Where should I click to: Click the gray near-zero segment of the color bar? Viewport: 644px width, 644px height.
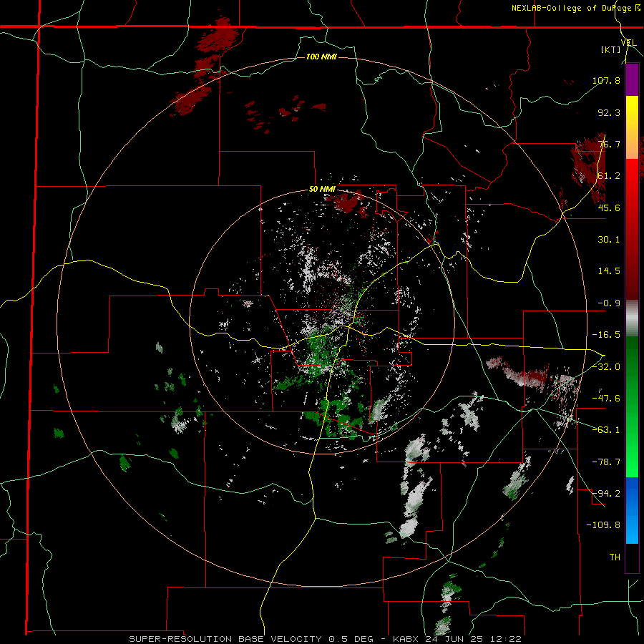(632, 318)
